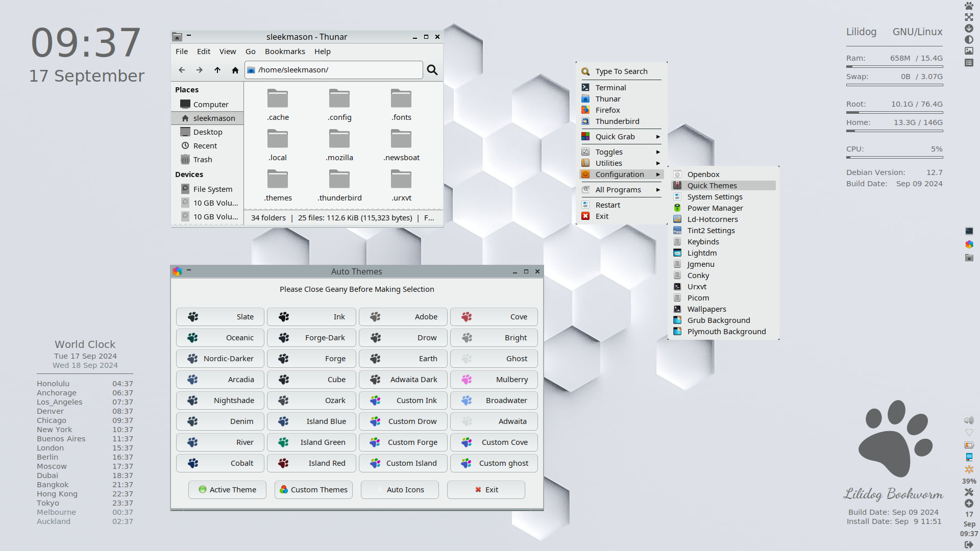Screen dimensions: 980x551
Task: Click Firefox icon in the menu
Action: pos(585,110)
